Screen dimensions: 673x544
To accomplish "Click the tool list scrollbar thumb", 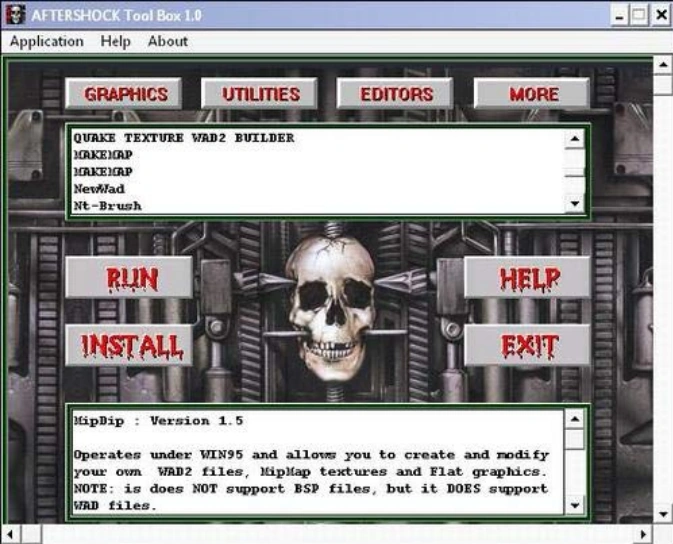I will pos(575,162).
